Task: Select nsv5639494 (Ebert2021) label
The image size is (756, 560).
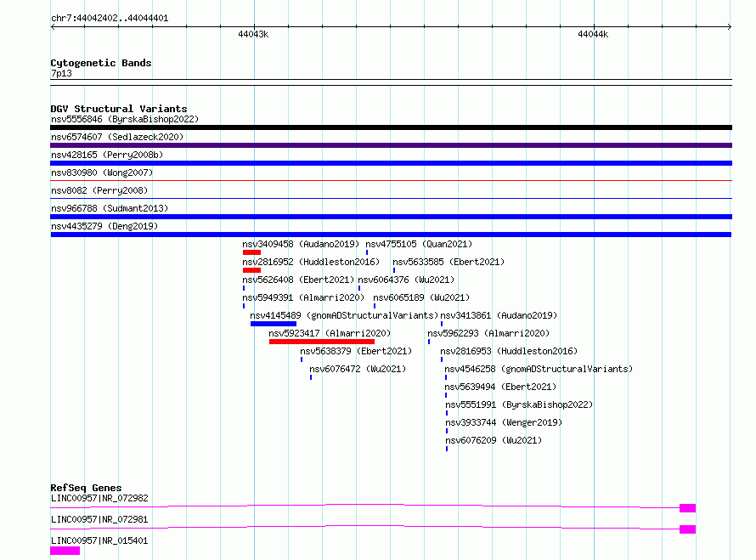Action: coord(500,387)
